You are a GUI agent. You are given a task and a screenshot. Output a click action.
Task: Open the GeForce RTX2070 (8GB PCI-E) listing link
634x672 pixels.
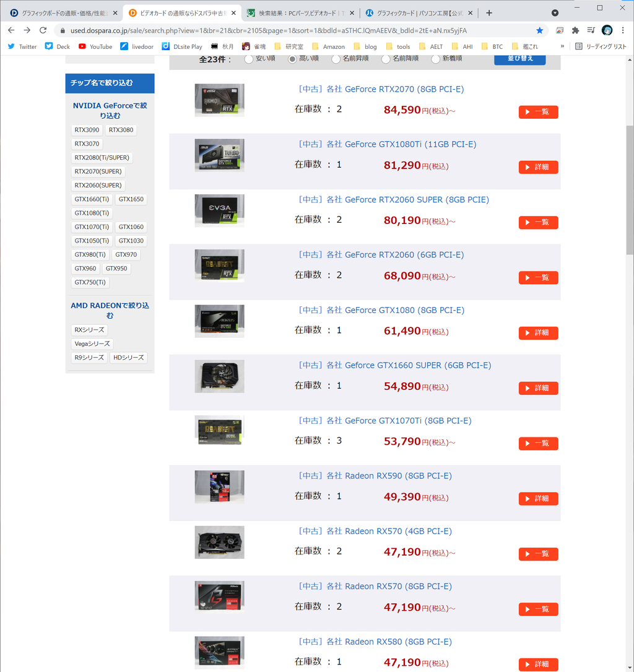point(381,89)
